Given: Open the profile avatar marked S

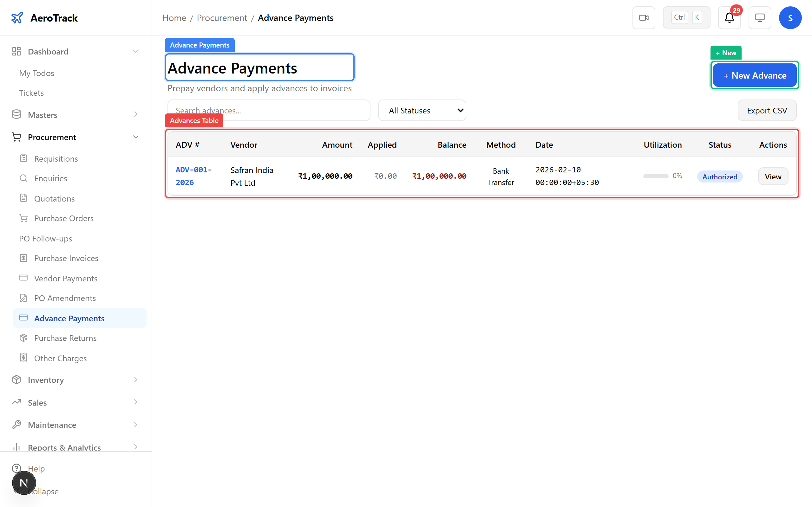Looking at the screenshot, I should coord(790,17).
